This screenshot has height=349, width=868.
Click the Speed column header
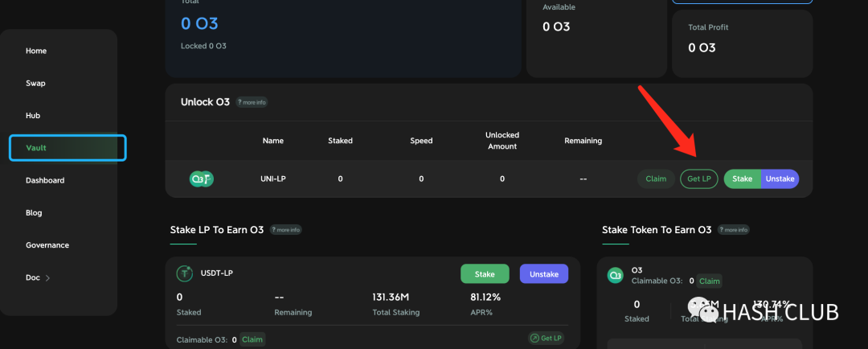(421, 141)
